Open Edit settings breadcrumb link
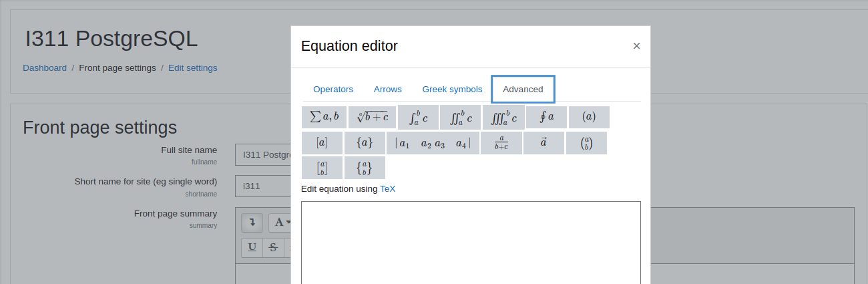 192,67
